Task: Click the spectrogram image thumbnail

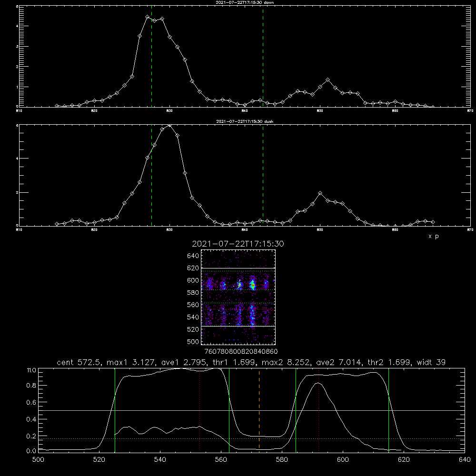Action: (238, 297)
